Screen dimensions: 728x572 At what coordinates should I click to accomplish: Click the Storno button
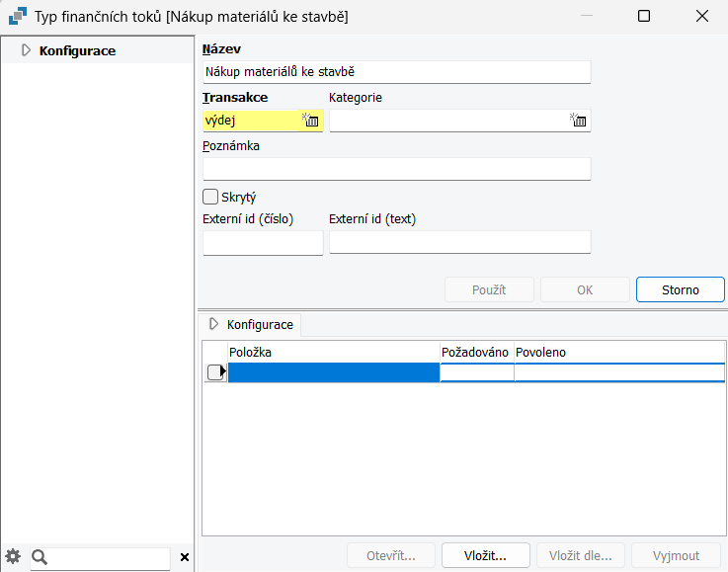coord(681,289)
